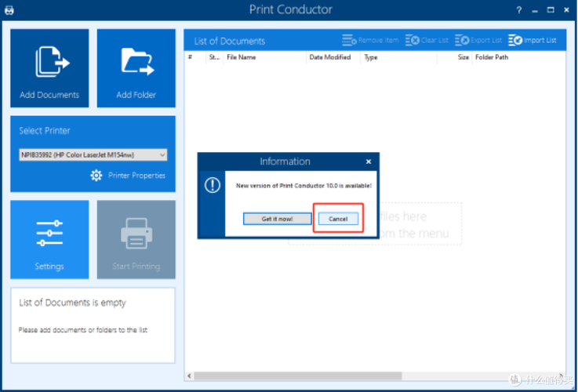Dismiss the update dialog with Cancel
This screenshot has width=578, height=392.
tap(338, 219)
